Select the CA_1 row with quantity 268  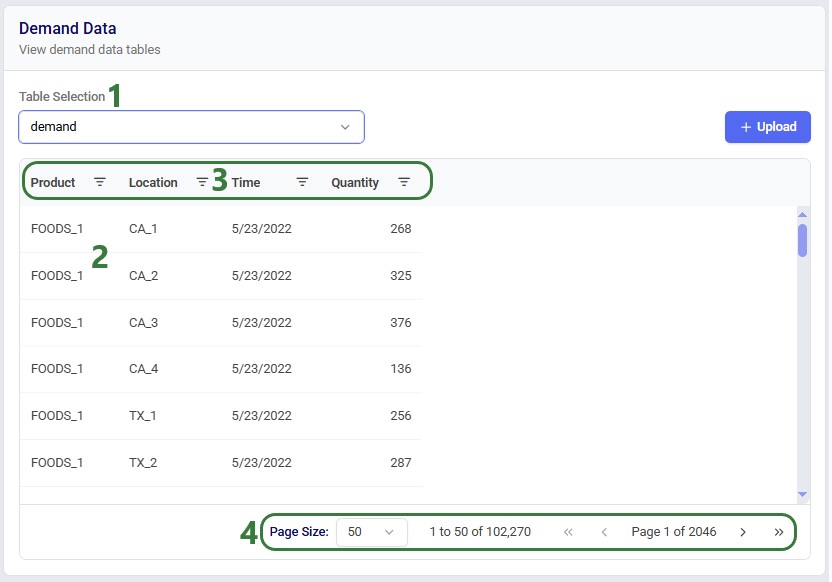(x=221, y=229)
